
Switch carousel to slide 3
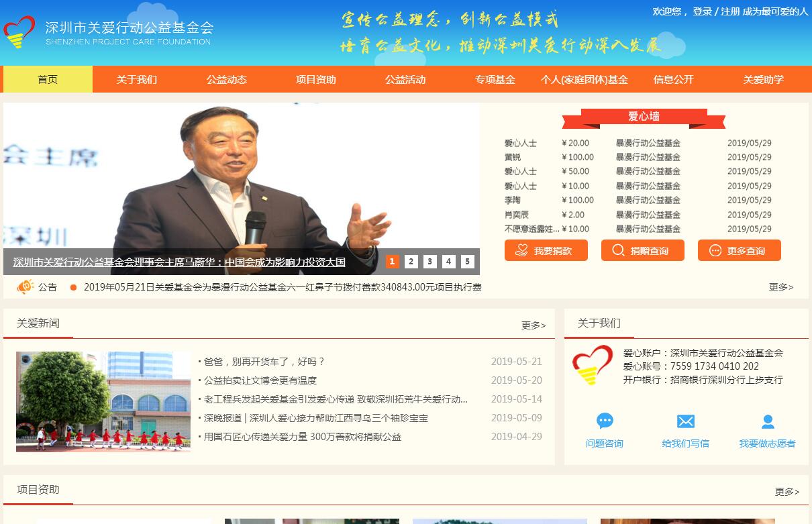point(430,262)
